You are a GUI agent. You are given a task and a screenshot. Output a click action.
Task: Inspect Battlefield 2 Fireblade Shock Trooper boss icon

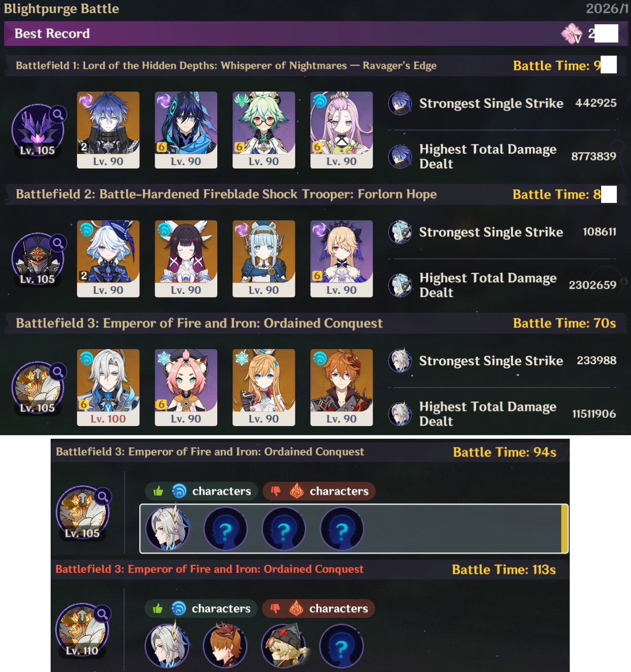tap(38, 260)
